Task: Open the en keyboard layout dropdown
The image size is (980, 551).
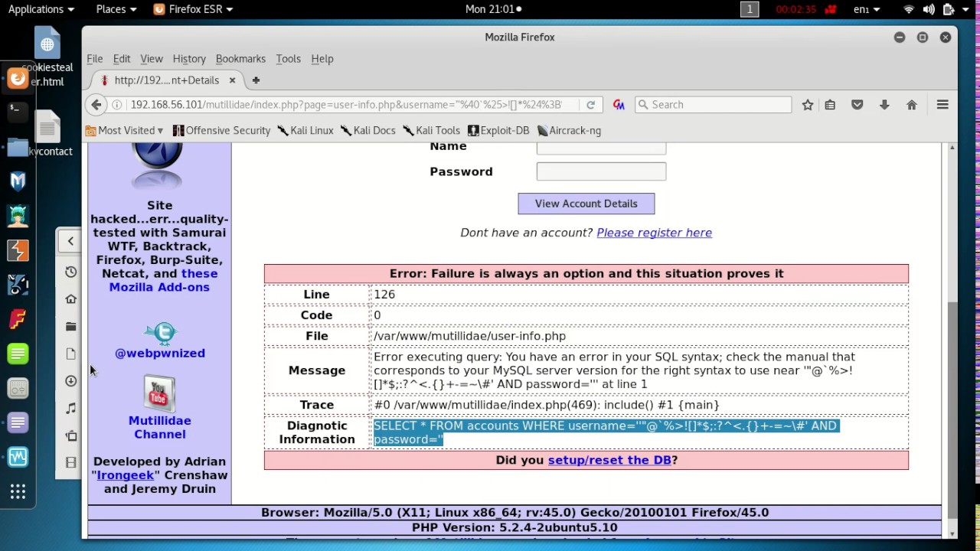Action: click(x=866, y=9)
